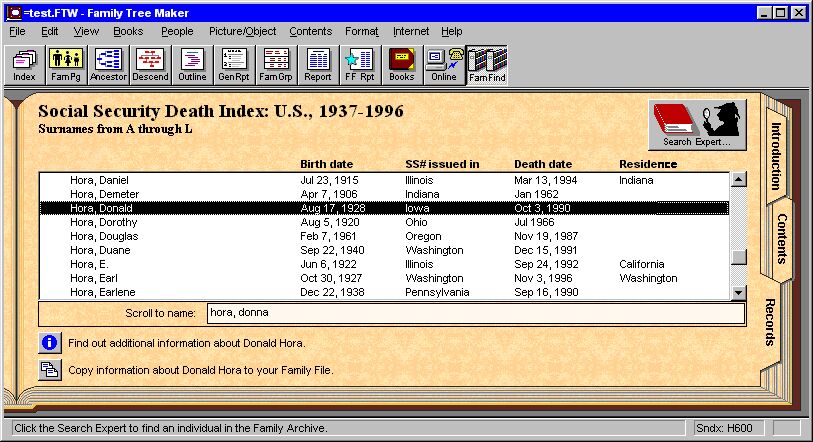Select the Hora, Daniel record
The width and height of the screenshot is (813, 442).
coord(384,180)
